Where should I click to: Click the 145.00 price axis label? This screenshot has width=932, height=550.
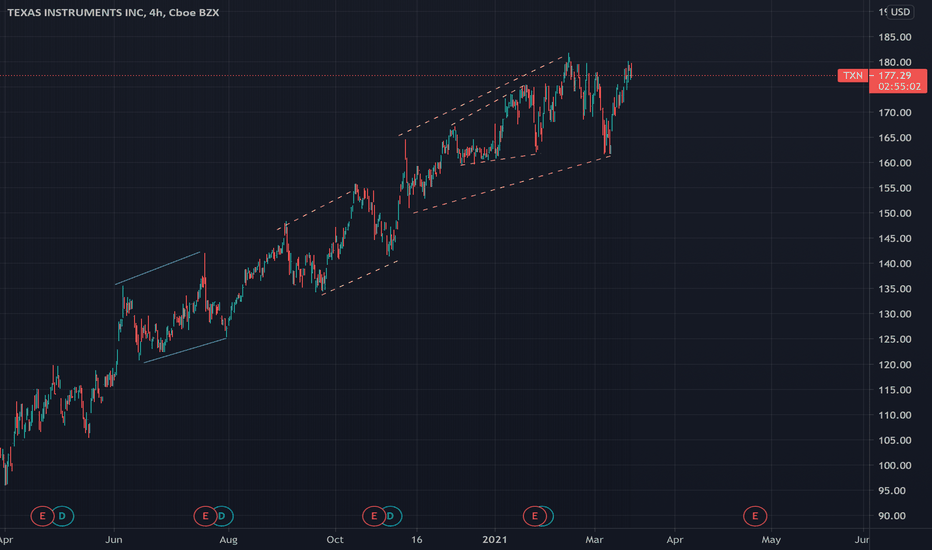coord(895,238)
